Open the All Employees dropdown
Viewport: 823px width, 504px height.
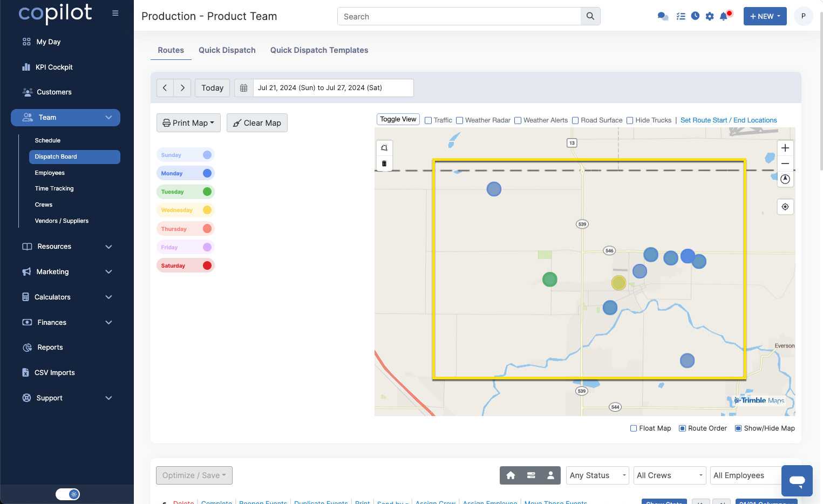click(746, 475)
